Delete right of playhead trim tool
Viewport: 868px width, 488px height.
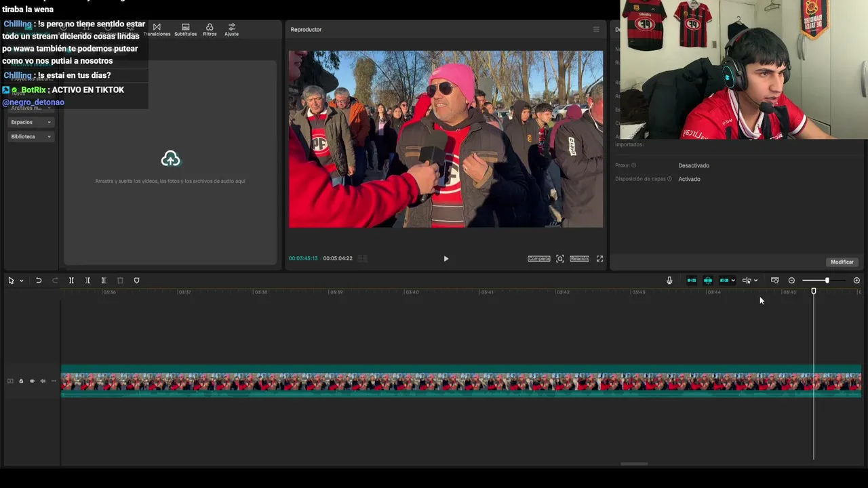(104, 281)
